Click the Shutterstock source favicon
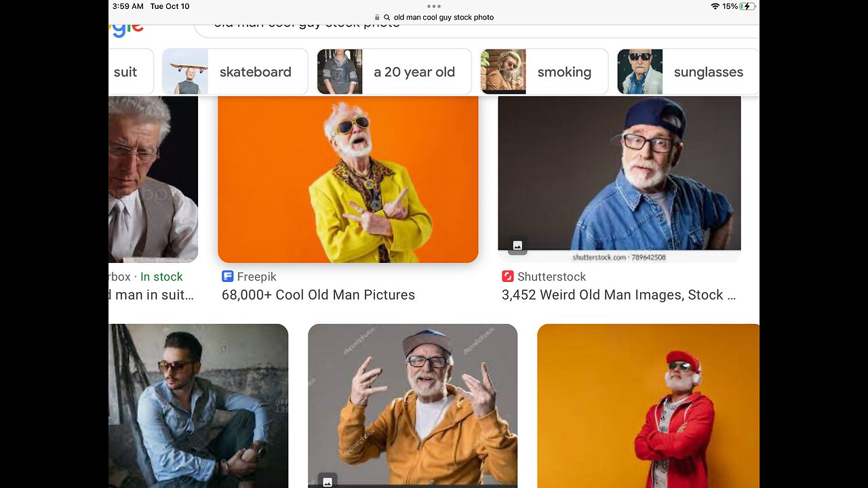 [x=508, y=277]
